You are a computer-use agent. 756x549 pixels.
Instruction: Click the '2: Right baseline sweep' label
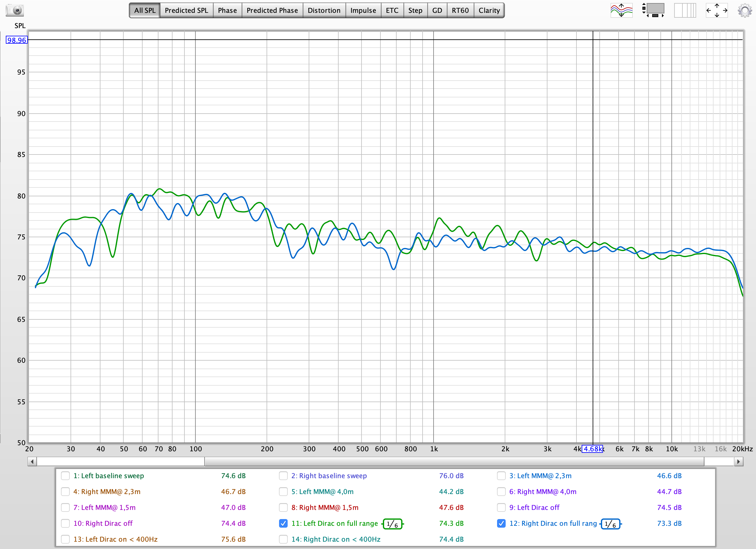[329, 476]
